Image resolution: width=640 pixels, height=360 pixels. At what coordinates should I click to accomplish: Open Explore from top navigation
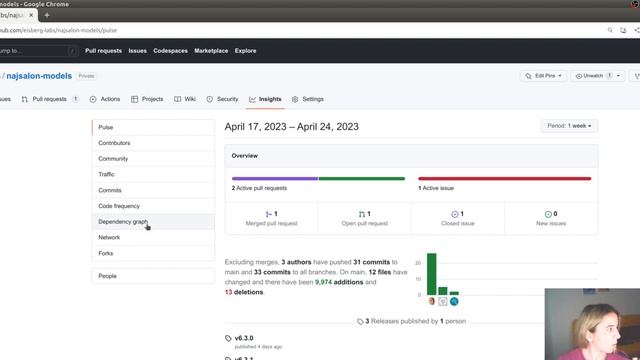(x=245, y=51)
